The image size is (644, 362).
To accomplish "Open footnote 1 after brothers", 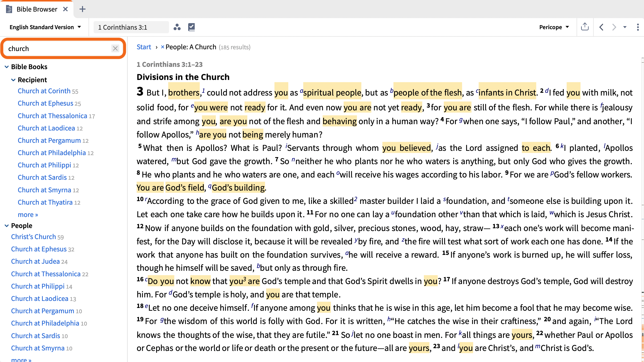I will [x=203, y=90].
